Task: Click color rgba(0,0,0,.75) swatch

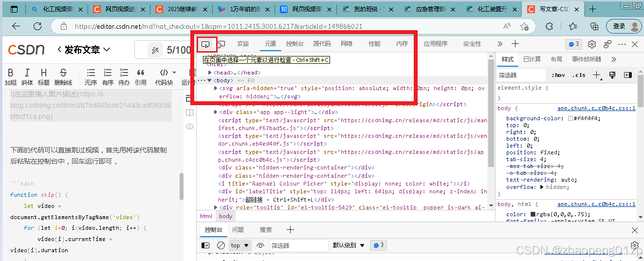Action: (x=533, y=214)
